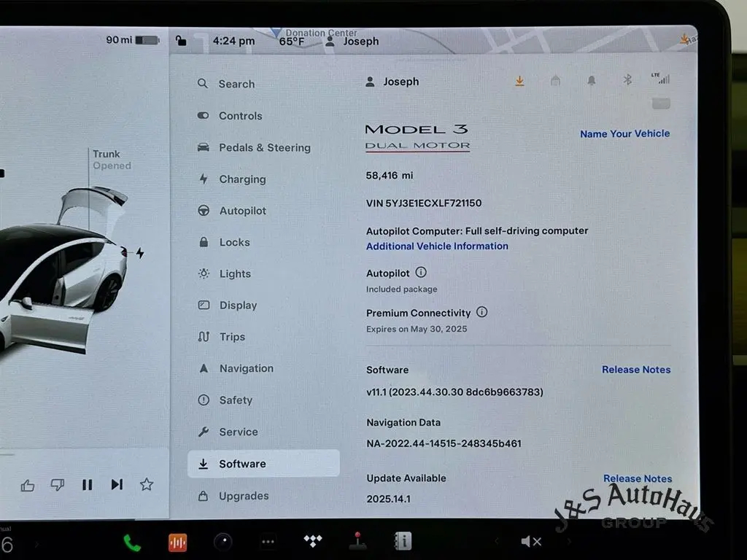747x560 pixels.
Task: Open Release Notes beside the Software heading
Action: coord(636,370)
